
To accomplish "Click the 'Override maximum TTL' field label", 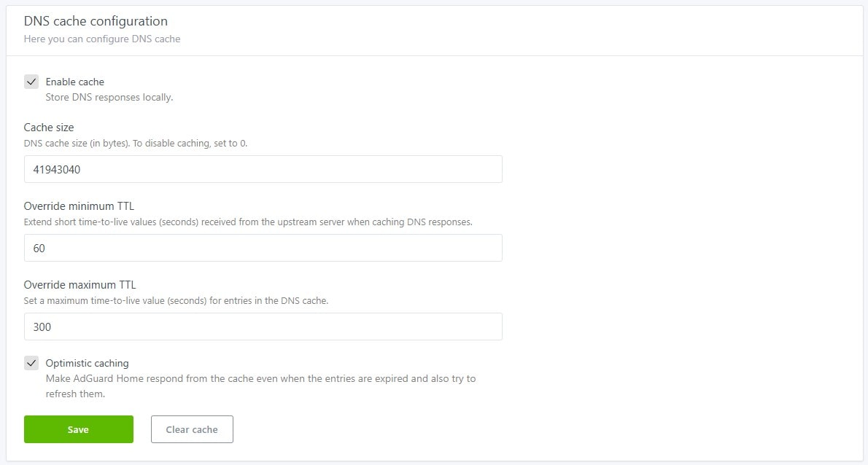I will pyautogui.click(x=80, y=285).
